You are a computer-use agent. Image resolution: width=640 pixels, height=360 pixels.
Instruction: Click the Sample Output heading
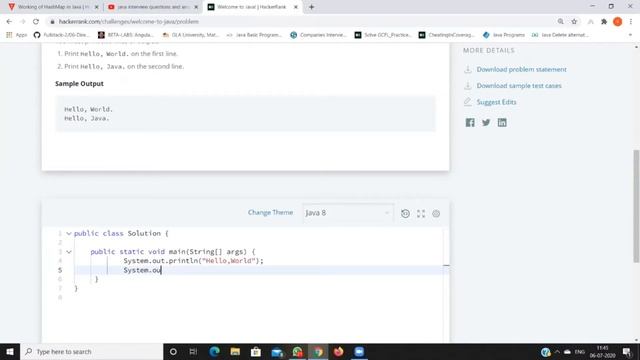(79, 84)
